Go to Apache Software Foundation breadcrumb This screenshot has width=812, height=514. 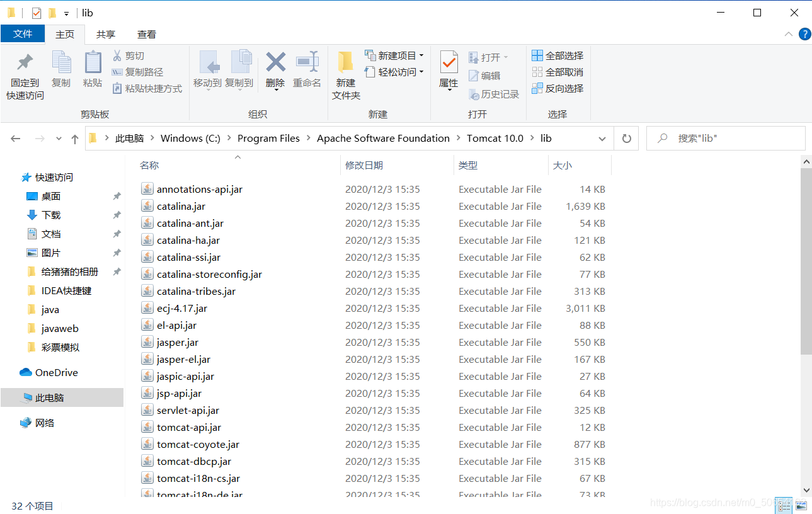pos(384,139)
